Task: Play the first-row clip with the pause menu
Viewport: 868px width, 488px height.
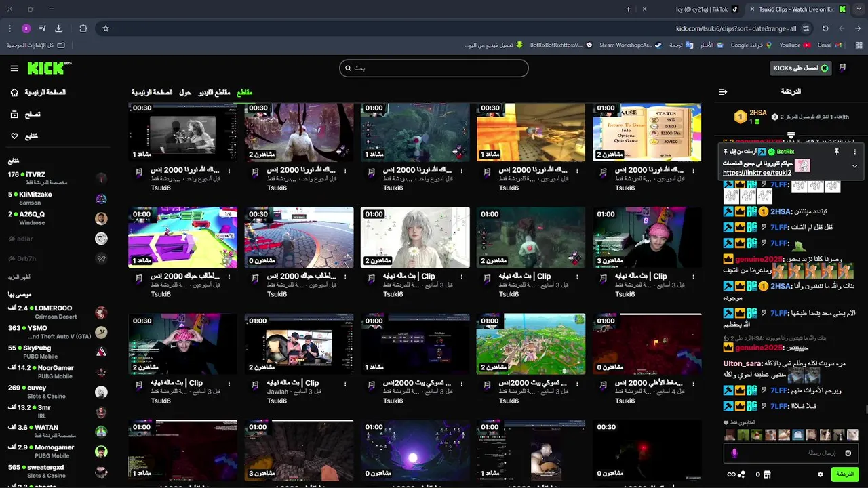Action: tap(647, 132)
